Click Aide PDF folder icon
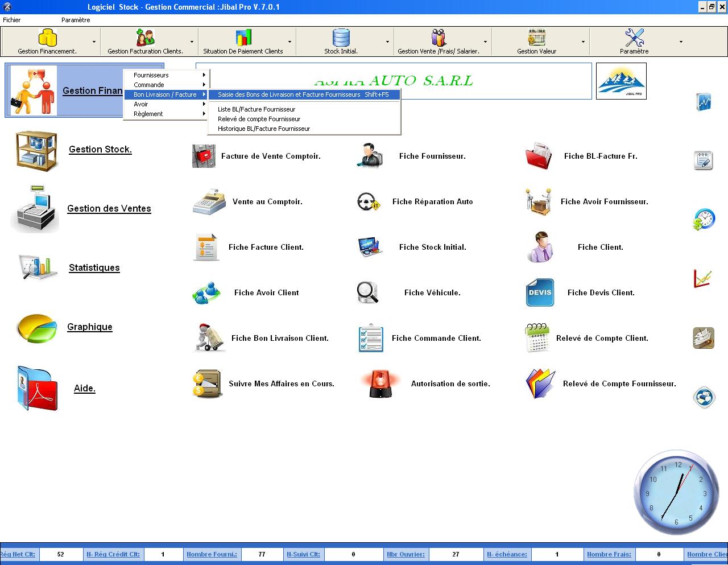 (x=38, y=389)
